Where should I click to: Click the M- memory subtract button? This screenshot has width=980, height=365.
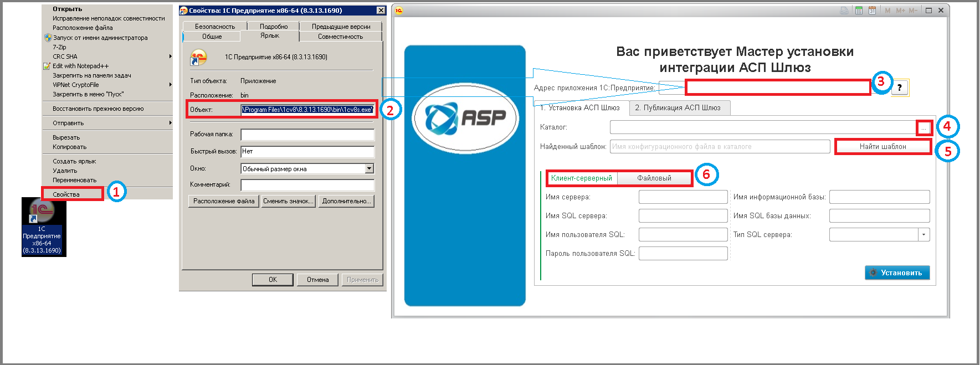pyautogui.click(x=913, y=11)
